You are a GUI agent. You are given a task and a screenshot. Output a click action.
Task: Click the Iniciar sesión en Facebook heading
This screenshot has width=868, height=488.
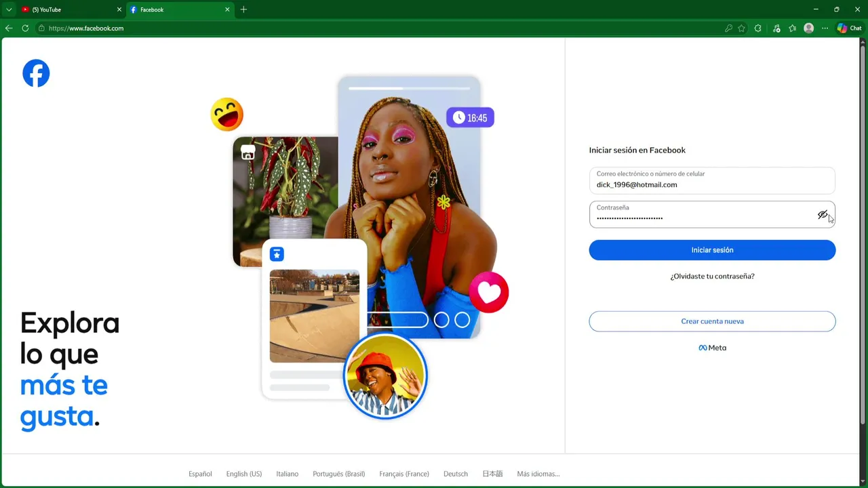click(x=637, y=150)
